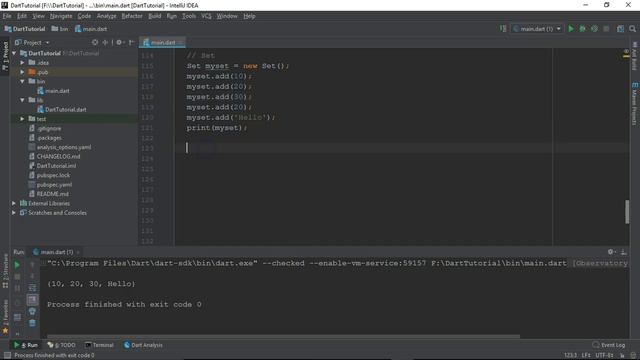The height and width of the screenshot is (360, 640).
Task: Expand Scratches and Consoles node
Action: (x=14, y=213)
